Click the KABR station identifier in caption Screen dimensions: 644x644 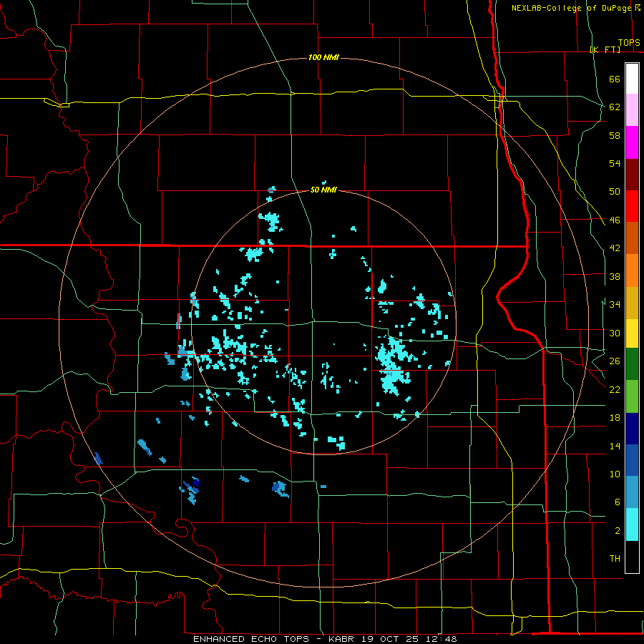[343, 639]
